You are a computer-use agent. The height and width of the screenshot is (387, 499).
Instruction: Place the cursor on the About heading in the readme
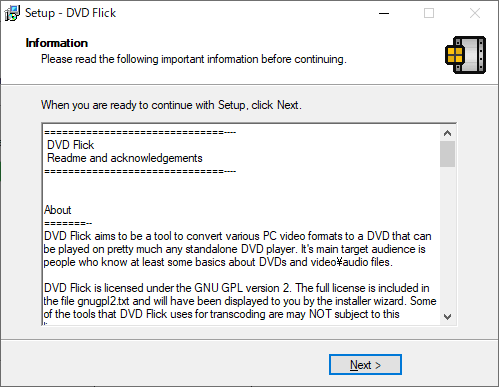click(58, 210)
